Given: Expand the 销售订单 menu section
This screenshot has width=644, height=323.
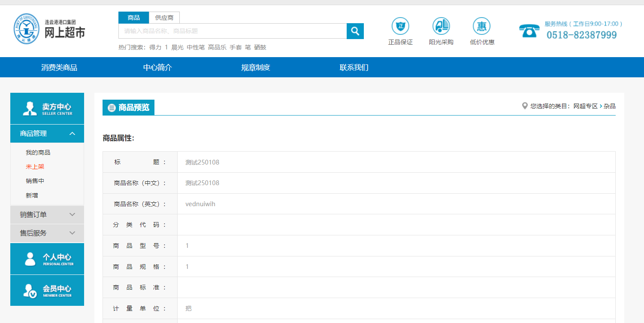Looking at the screenshot, I should coord(47,215).
